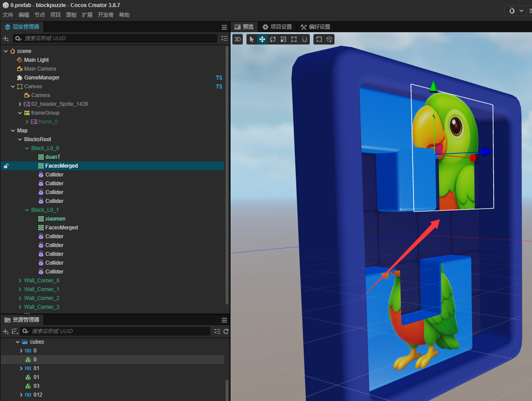The image size is (532, 401).
Task: Toggle local/world coordinate cube icon
Action: [x=329, y=39]
